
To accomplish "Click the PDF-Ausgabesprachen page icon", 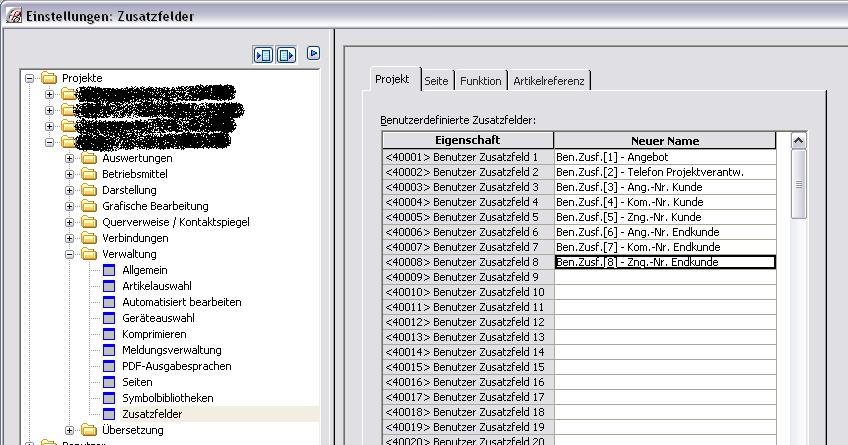I will [x=109, y=366].
